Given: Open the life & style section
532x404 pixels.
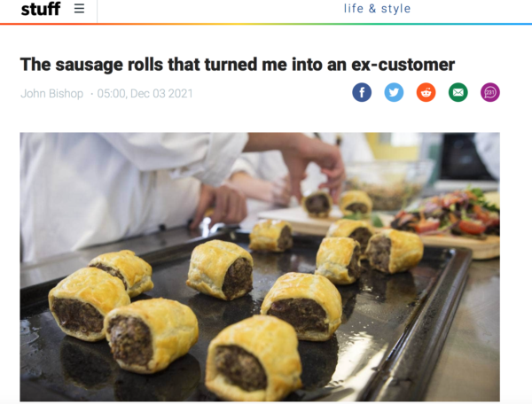Looking at the screenshot, I should (377, 9).
